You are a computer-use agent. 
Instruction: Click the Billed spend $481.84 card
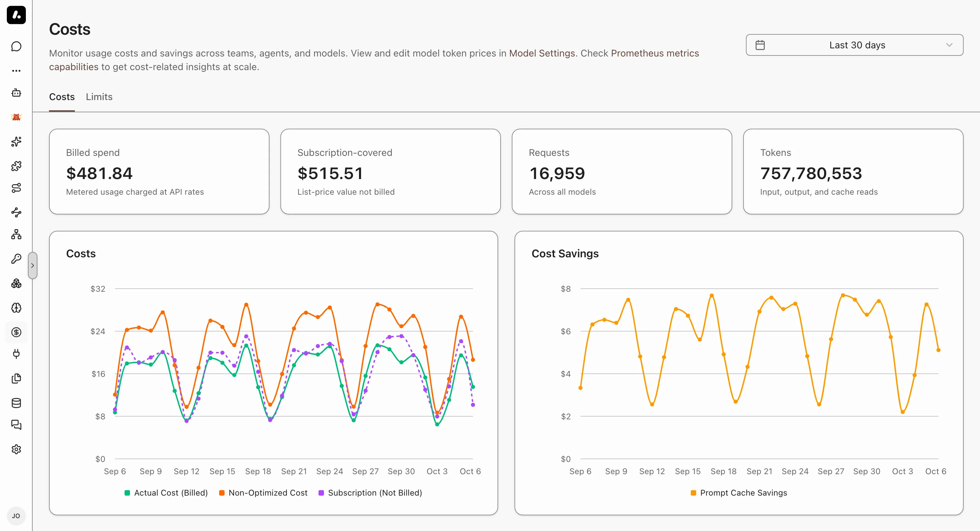tap(159, 172)
